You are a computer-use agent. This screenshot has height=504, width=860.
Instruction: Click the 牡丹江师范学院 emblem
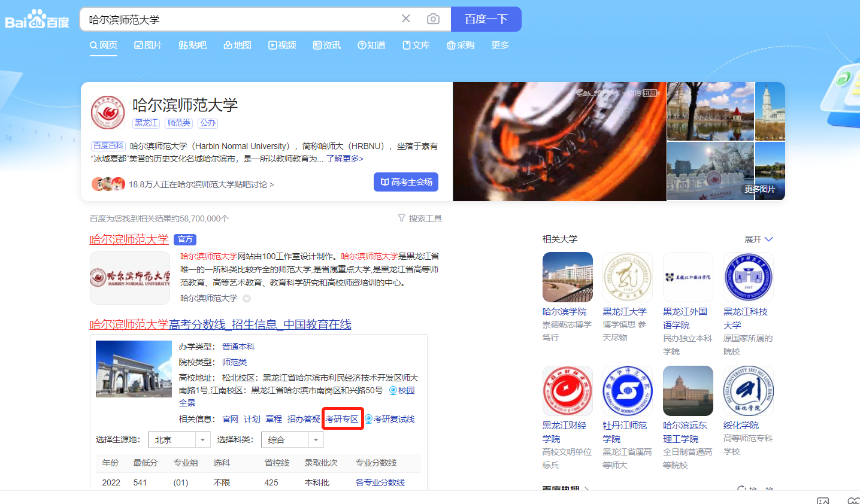628,391
